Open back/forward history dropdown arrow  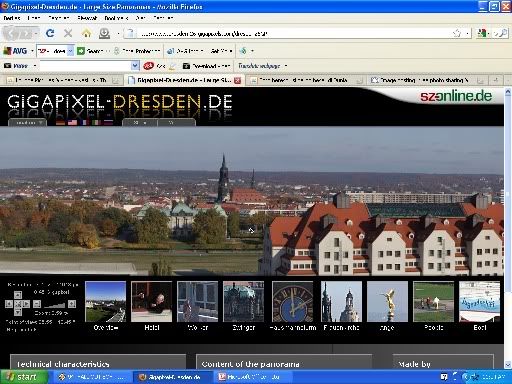(x=36, y=33)
